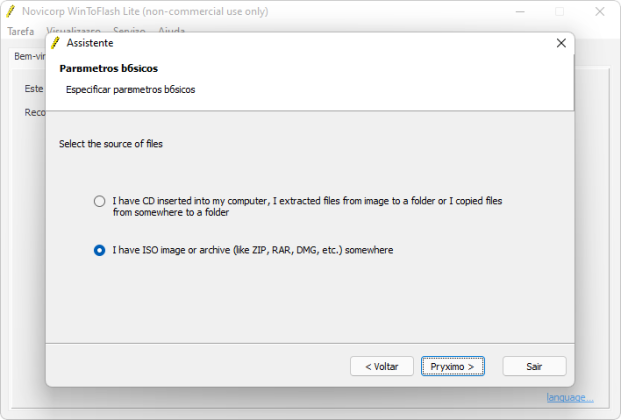
Task: Exit the wizard using the Sair button
Action: (x=534, y=367)
